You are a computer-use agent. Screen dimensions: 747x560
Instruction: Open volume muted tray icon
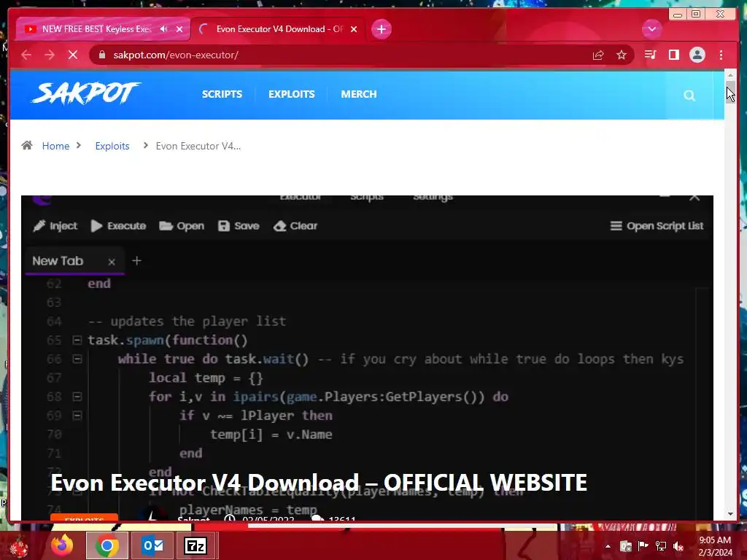(x=678, y=545)
